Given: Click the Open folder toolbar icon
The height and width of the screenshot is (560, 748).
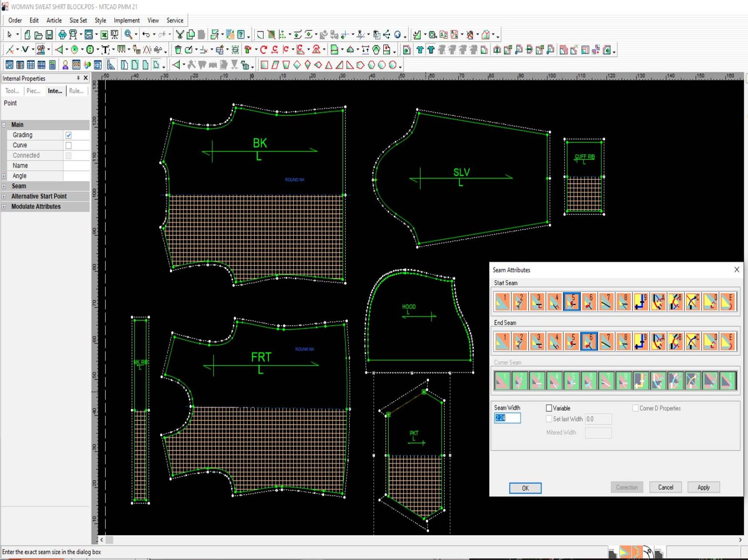Looking at the screenshot, I should (x=38, y=35).
